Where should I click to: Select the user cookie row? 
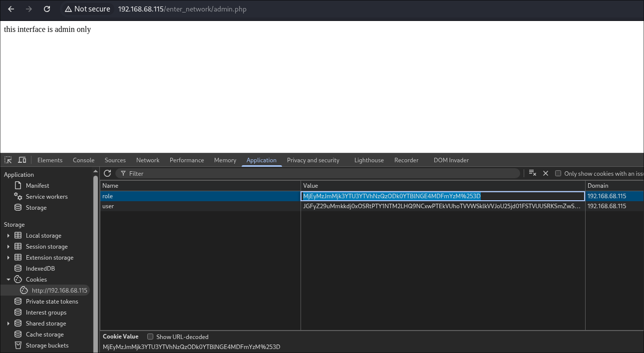coord(200,206)
